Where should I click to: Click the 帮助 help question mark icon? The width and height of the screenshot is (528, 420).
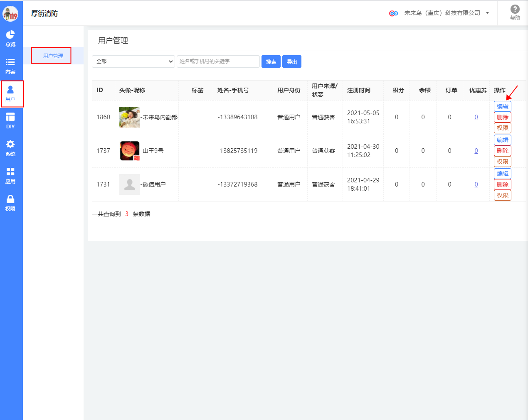coord(515,10)
